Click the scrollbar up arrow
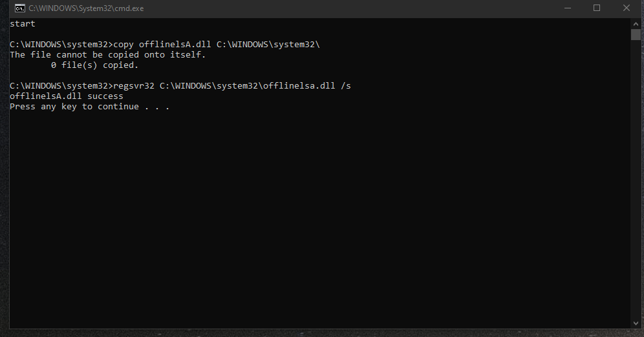 (636, 23)
